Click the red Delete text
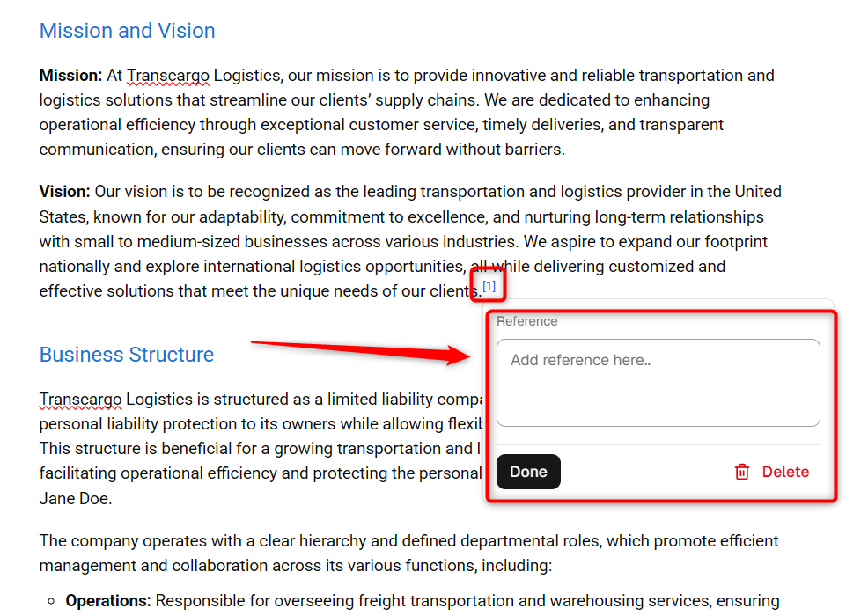846x616 pixels. point(785,472)
